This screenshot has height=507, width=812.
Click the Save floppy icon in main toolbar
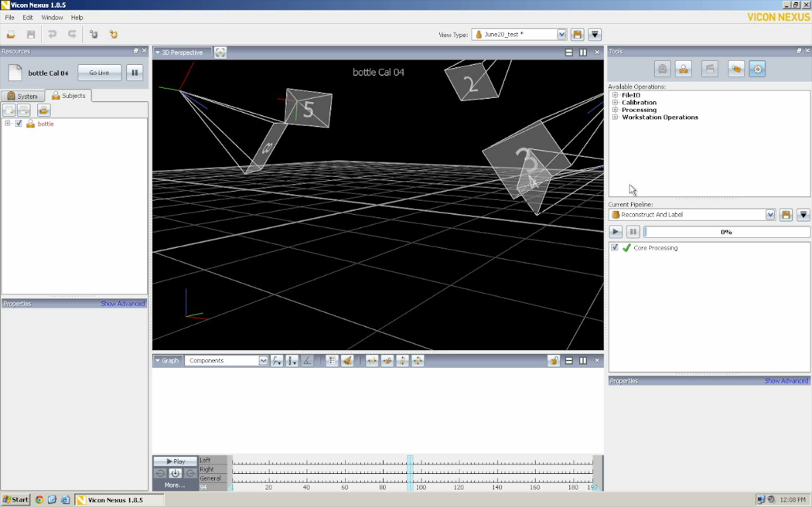point(31,35)
